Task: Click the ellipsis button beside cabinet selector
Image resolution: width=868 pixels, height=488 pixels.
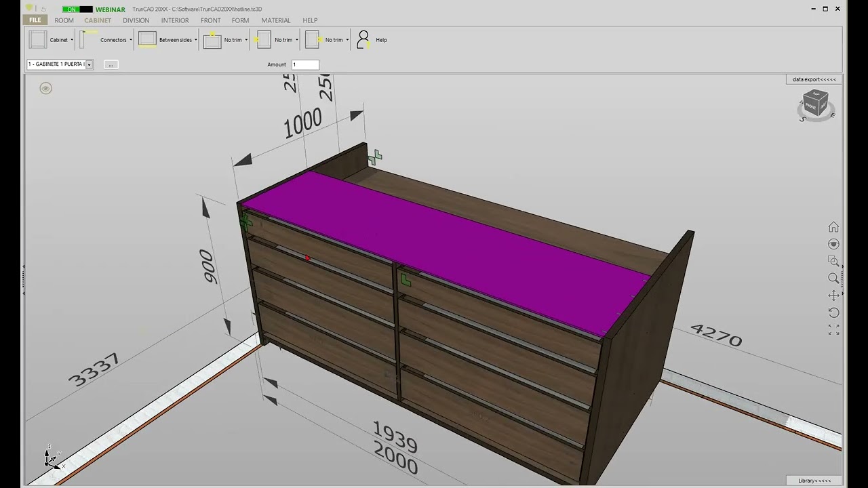Action: coord(111,64)
